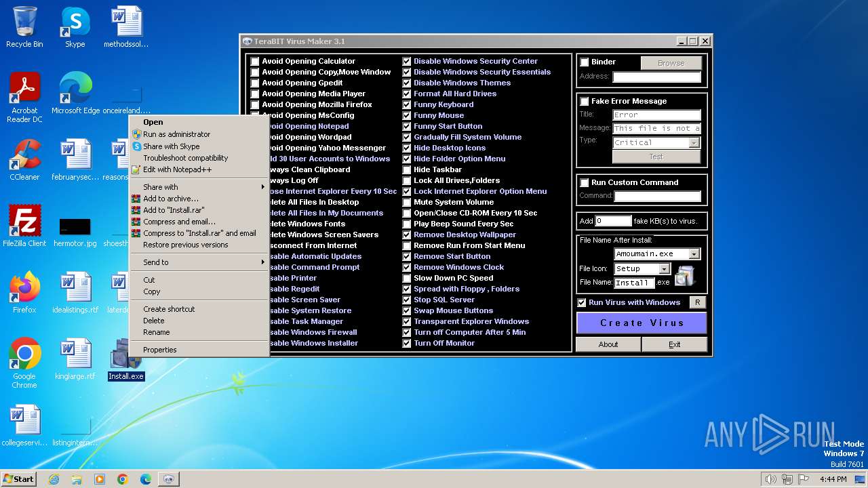This screenshot has height=488, width=868.
Task: Open kinglarge.rtf document icon
Action: (75, 359)
